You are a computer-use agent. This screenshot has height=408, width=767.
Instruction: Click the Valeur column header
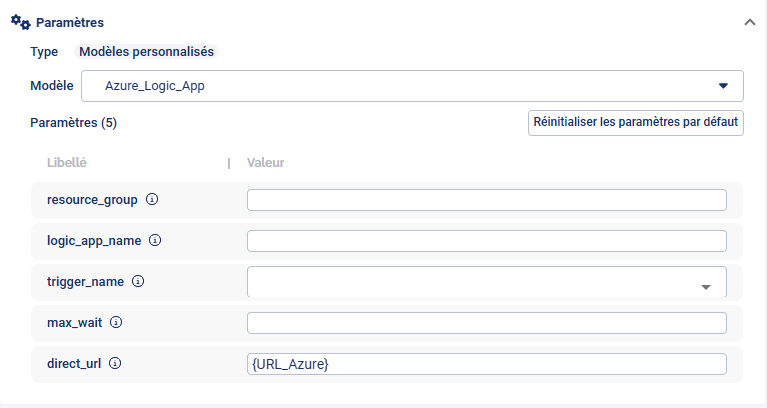tap(269, 162)
